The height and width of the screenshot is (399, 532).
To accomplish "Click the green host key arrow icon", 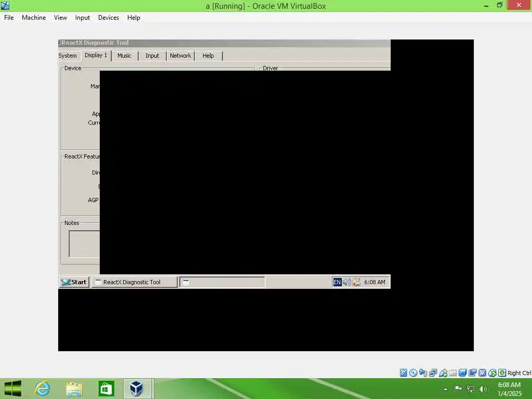I will pyautogui.click(x=502, y=373).
